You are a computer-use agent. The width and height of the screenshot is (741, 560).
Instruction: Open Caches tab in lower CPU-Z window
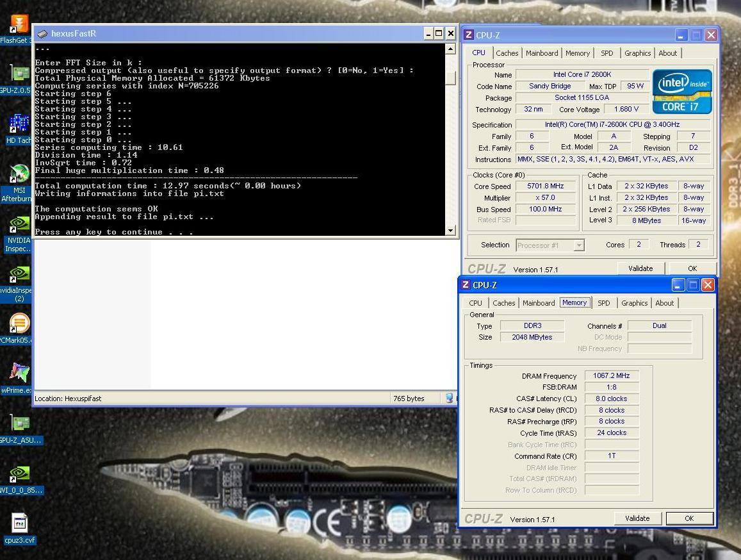504,303
